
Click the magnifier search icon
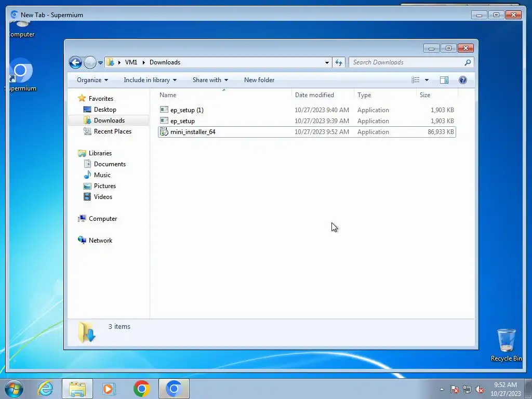[x=468, y=62]
